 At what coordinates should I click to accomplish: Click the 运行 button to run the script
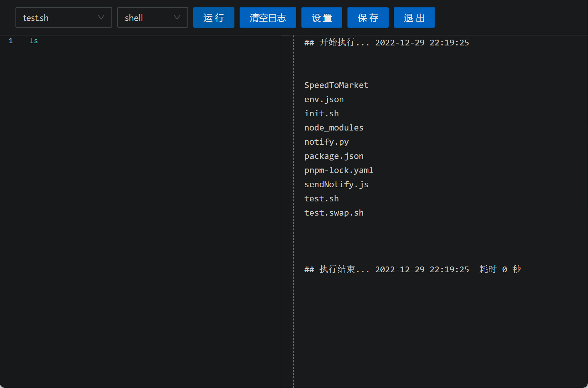coord(213,17)
